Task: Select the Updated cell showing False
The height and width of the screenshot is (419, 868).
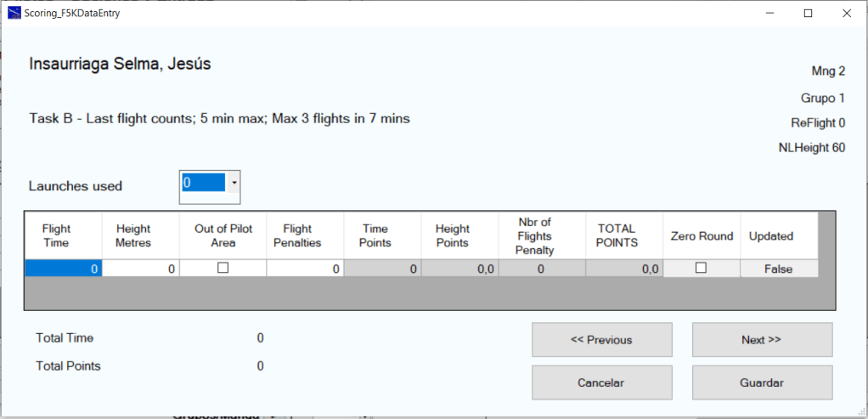Action: 778,269
